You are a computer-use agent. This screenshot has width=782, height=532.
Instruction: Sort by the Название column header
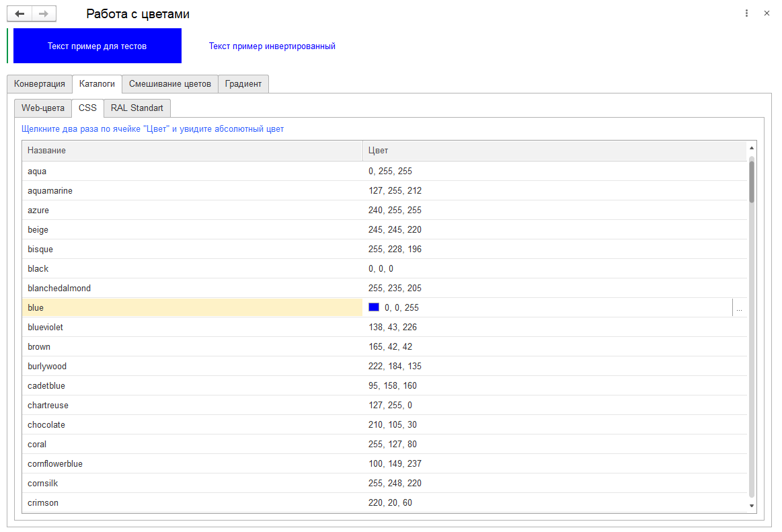(192, 151)
